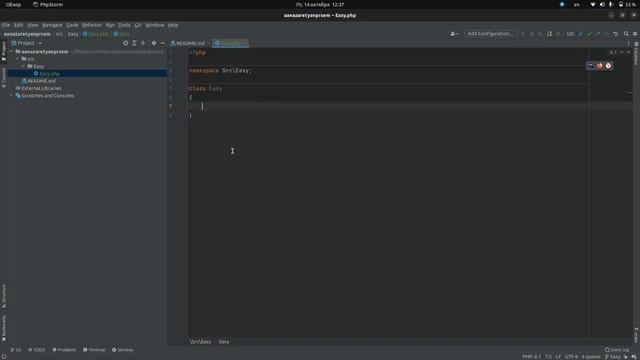Click the Select Opened File target icon
This screenshot has height=360, width=640.
pos(125,43)
